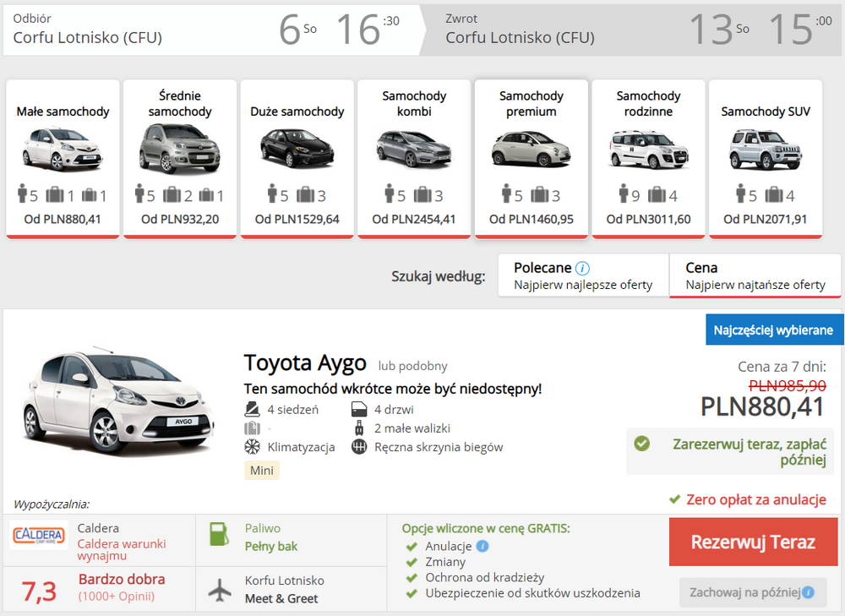Click the price PLN880,41 in the offer

762,407
